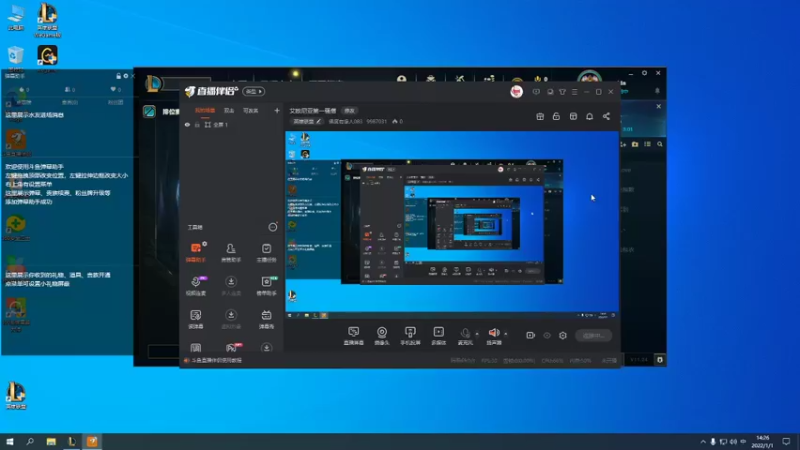Switch to orange 直播伴侣 taskbar app
This screenshot has height=450, width=800.
click(92, 441)
